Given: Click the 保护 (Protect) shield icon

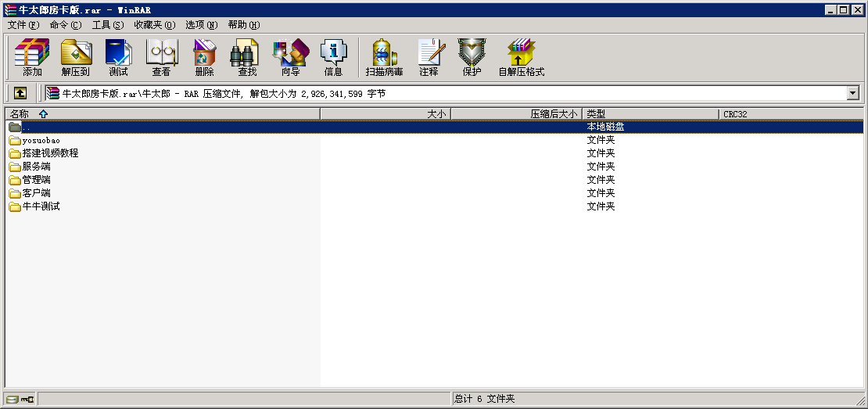Looking at the screenshot, I should 472,57.
